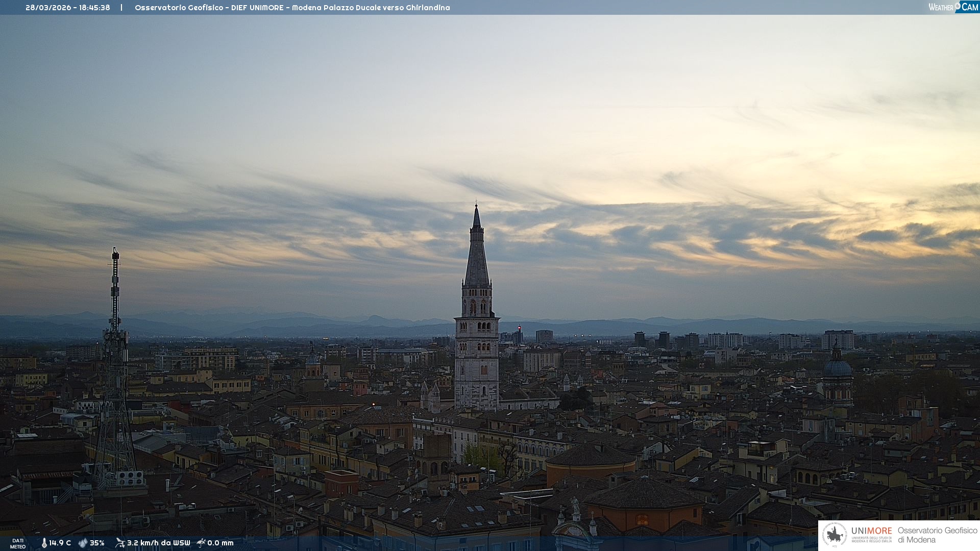Click the 3.2 km/h da WSW wind reading

(x=158, y=543)
